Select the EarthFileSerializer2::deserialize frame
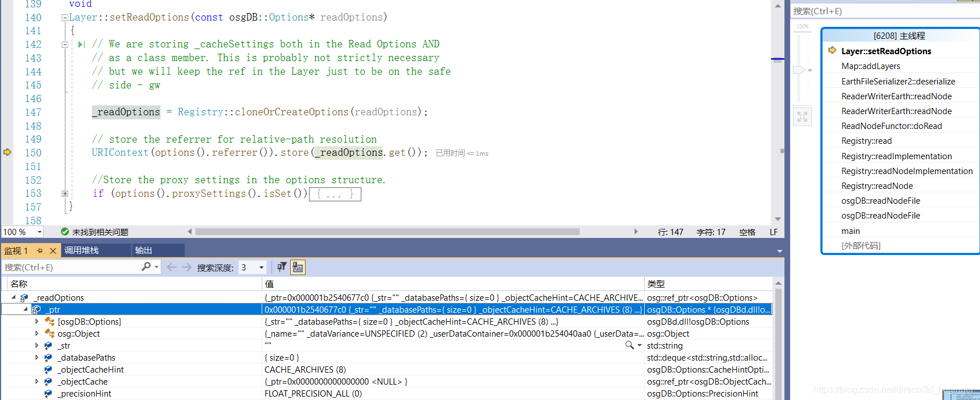This screenshot has height=400, width=980. (900, 81)
